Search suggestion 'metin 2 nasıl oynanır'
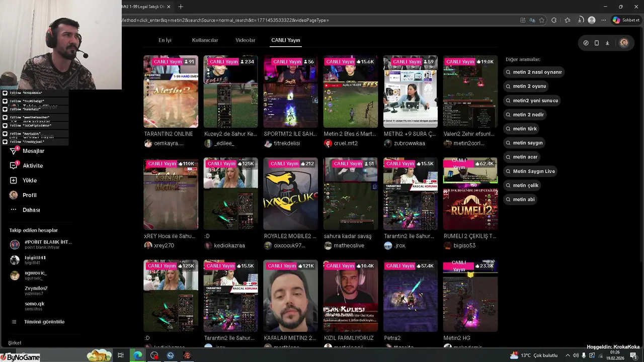This screenshot has height=362, width=644. tap(534, 72)
